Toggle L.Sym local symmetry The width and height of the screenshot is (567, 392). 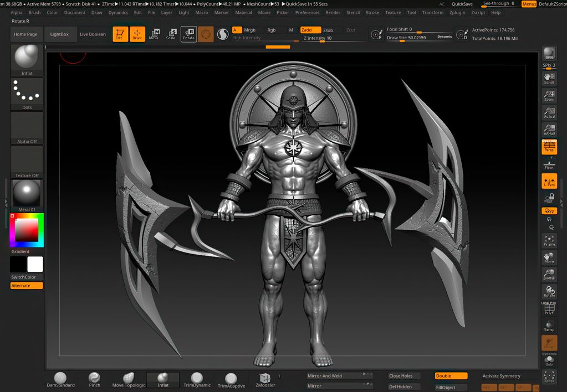tap(549, 181)
